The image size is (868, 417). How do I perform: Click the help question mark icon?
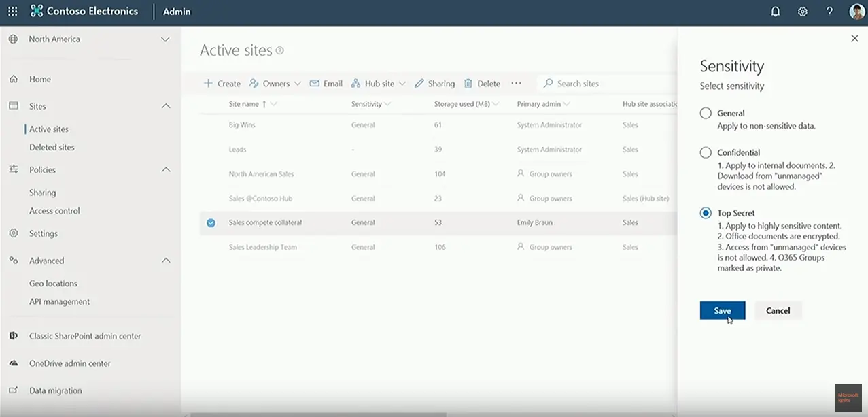[x=829, y=12]
